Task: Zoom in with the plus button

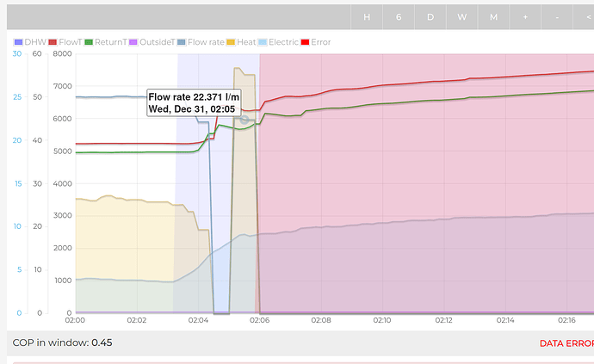Action: pyautogui.click(x=525, y=17)
